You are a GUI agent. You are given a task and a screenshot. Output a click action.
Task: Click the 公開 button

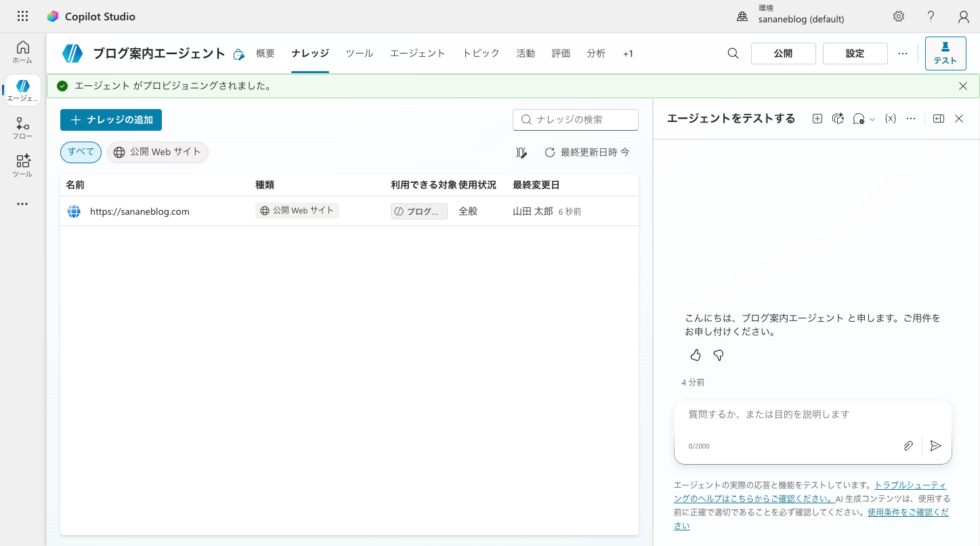click(784, 54)
